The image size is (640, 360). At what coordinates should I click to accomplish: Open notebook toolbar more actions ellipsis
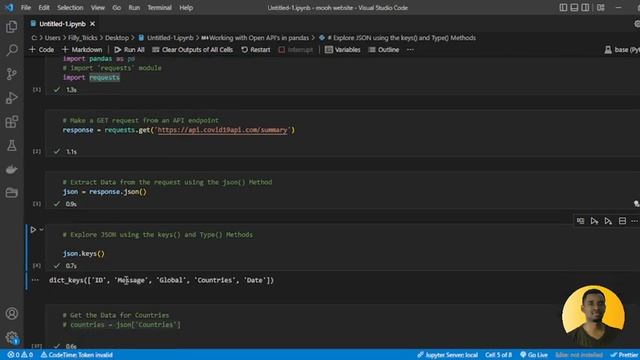410,50
